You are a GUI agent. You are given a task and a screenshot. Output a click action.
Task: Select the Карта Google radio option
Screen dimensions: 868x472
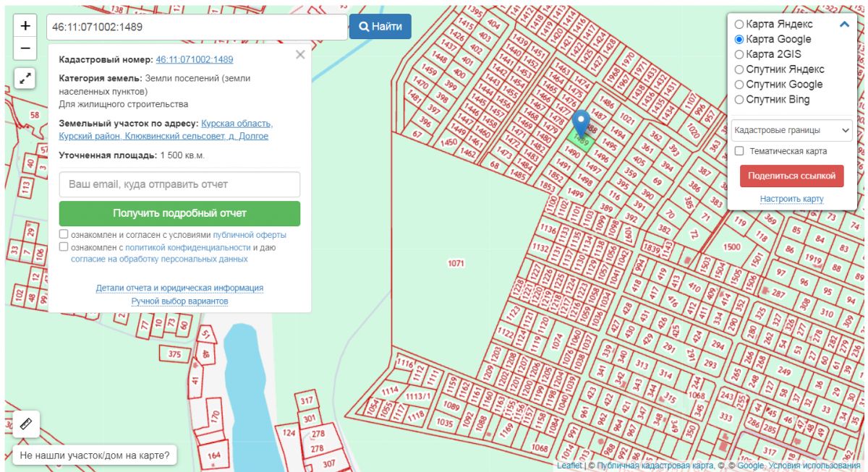point(739,39)
